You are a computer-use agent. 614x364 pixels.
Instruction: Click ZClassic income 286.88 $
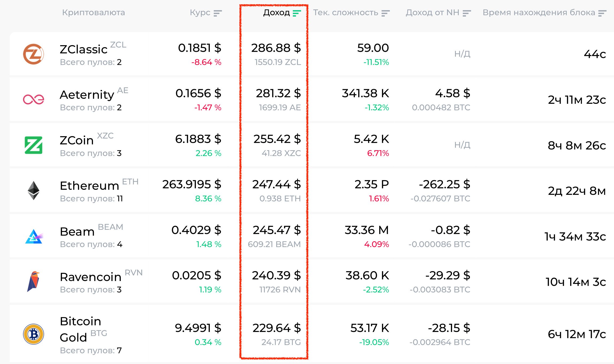coord(276,48)
